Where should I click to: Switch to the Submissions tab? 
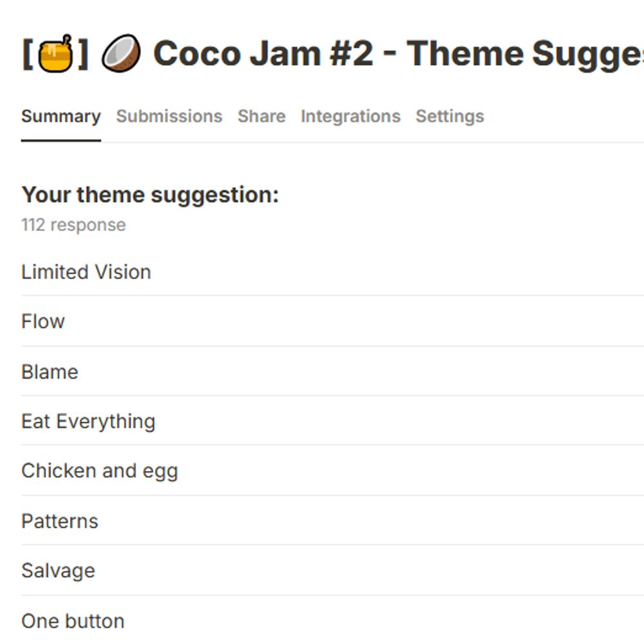pos(169,116)
